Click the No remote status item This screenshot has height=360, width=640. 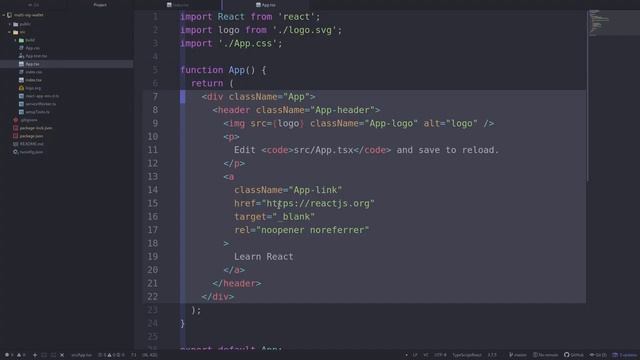click(546, 355)
